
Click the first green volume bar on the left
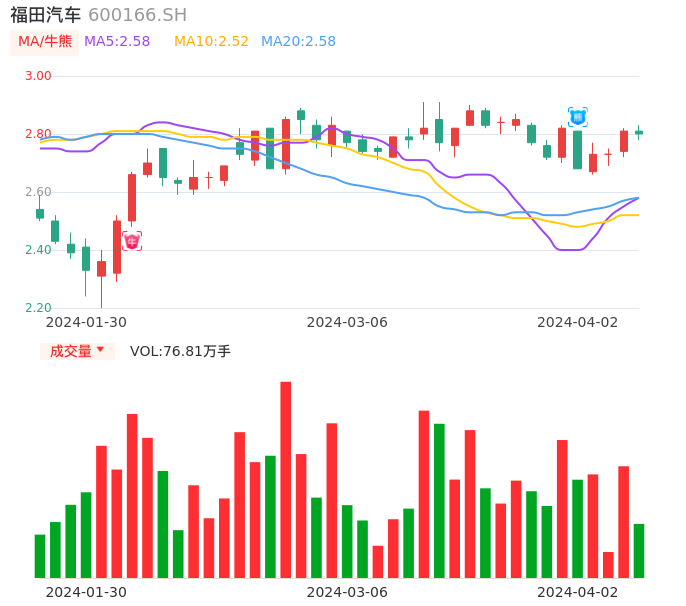[x=40, y=556]
